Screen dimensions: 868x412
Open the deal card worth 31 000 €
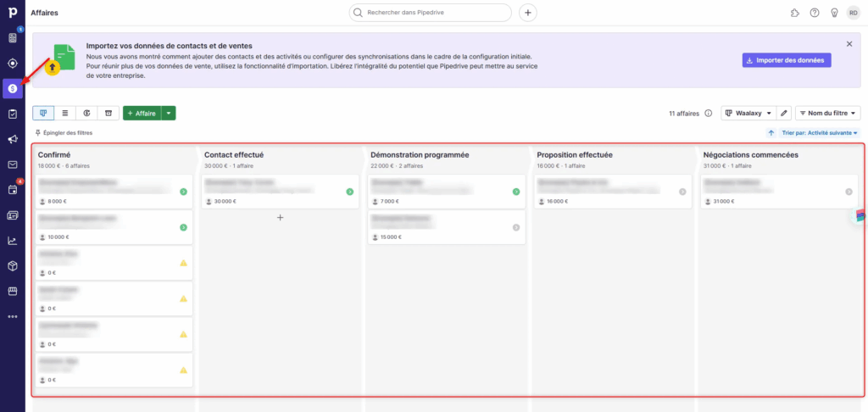coord(780,192)
